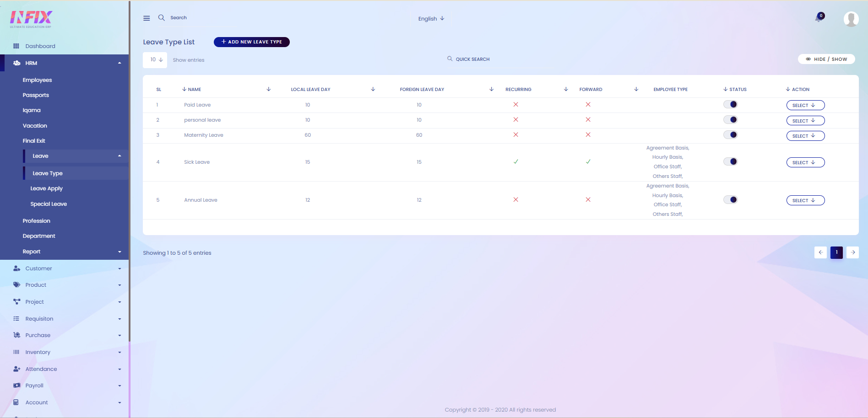Open the user profile avatar
Viewport: 868px width, 418px height.
coord(851,19)
